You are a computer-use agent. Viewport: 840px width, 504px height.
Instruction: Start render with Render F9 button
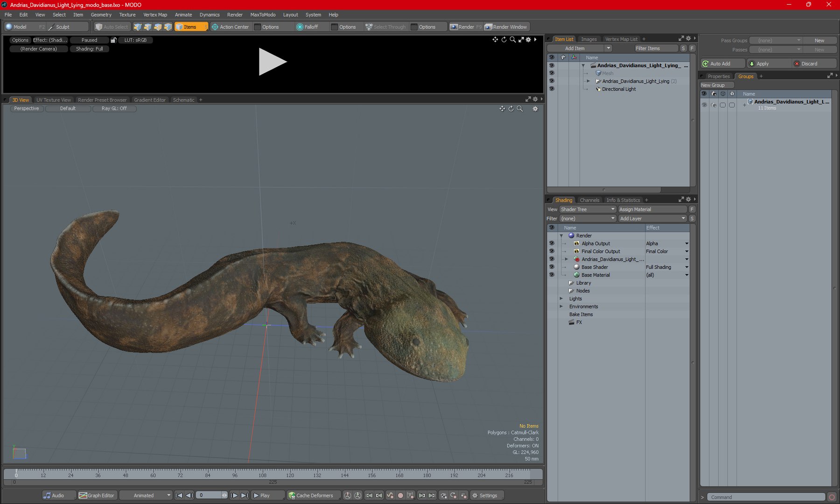tap(465, 27)
